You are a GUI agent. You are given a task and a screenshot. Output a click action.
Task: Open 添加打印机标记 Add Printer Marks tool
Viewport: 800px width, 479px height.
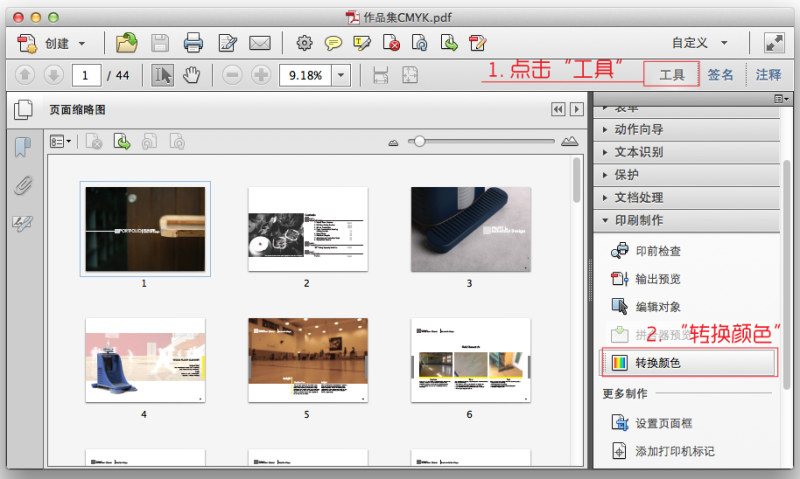(663, 451)
